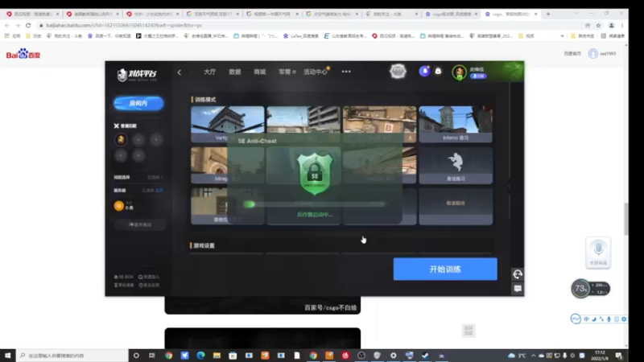The image size is (644, 362).
Task: Click the 训练模式 section heading
Action: pyautogui.click(x=204, y=100)
